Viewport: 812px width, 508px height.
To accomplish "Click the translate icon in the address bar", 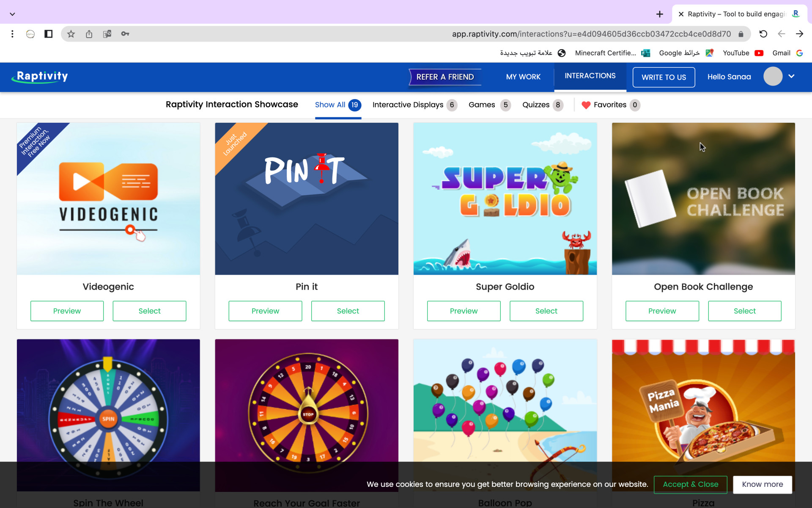I will pyautogui.click(x=107, y=34).
